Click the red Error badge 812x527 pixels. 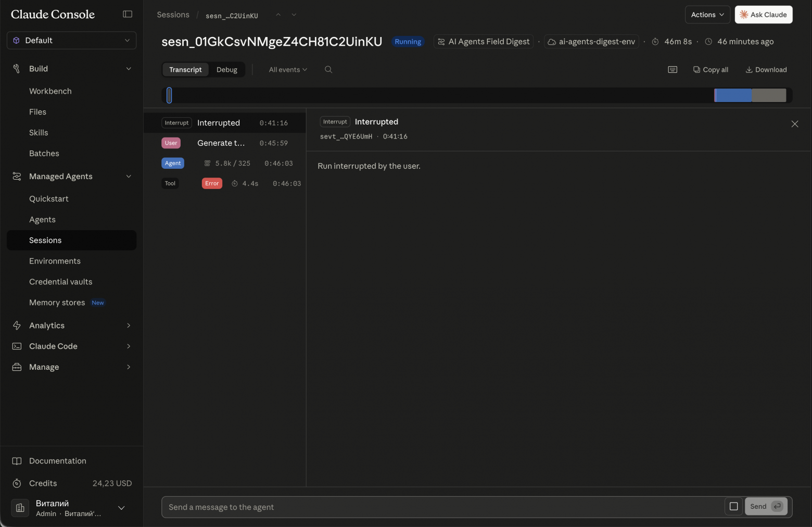click(x=212, y=183)
